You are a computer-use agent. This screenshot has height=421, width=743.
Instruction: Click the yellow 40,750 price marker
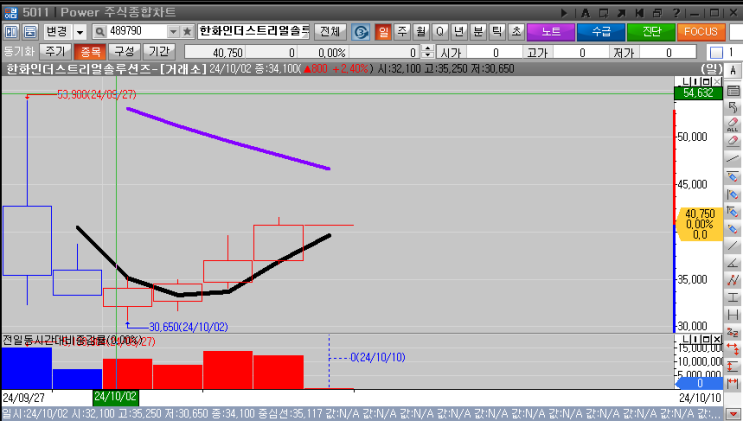point(699,224)
